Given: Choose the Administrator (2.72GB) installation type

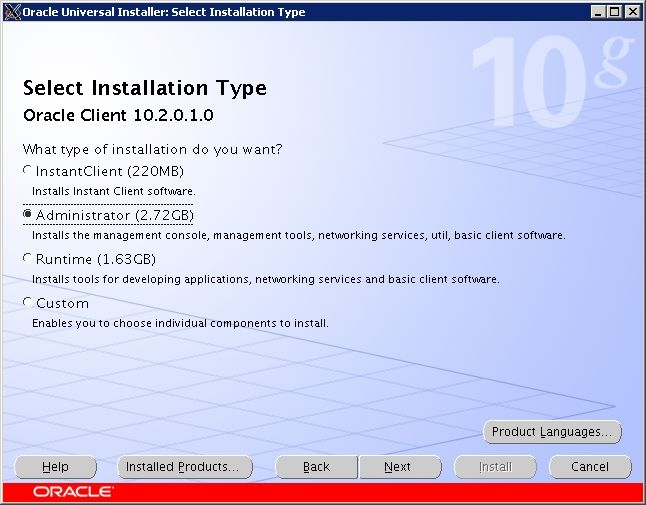Looking at the screenshot, I should [28, 215].
